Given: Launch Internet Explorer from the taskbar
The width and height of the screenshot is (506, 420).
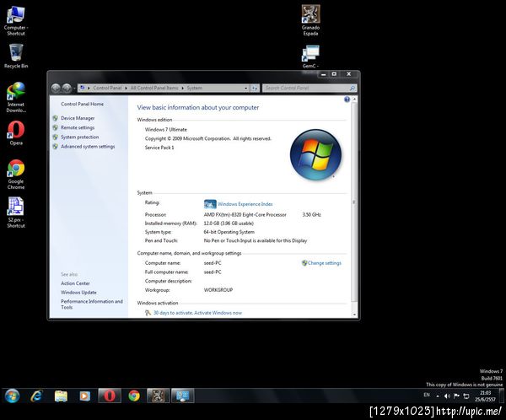Looking at the screenshot, I should [36, 396].
